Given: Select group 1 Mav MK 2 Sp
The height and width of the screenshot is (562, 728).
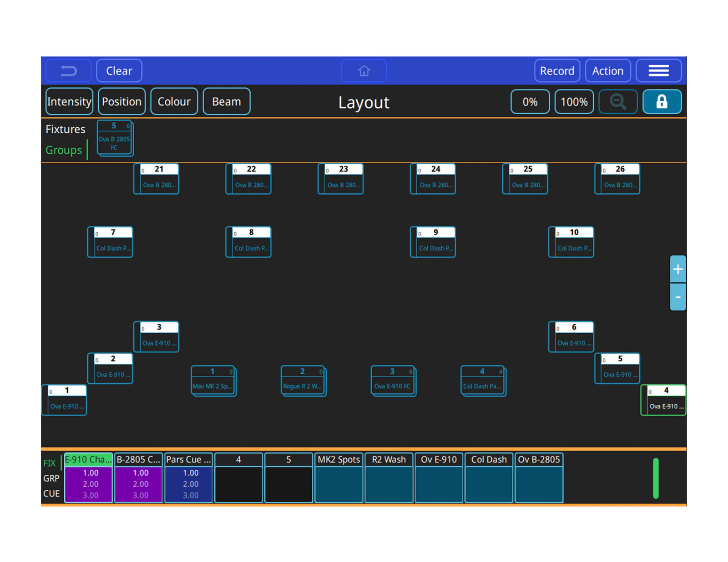Looking at the screenshot, I should [214, 381].
